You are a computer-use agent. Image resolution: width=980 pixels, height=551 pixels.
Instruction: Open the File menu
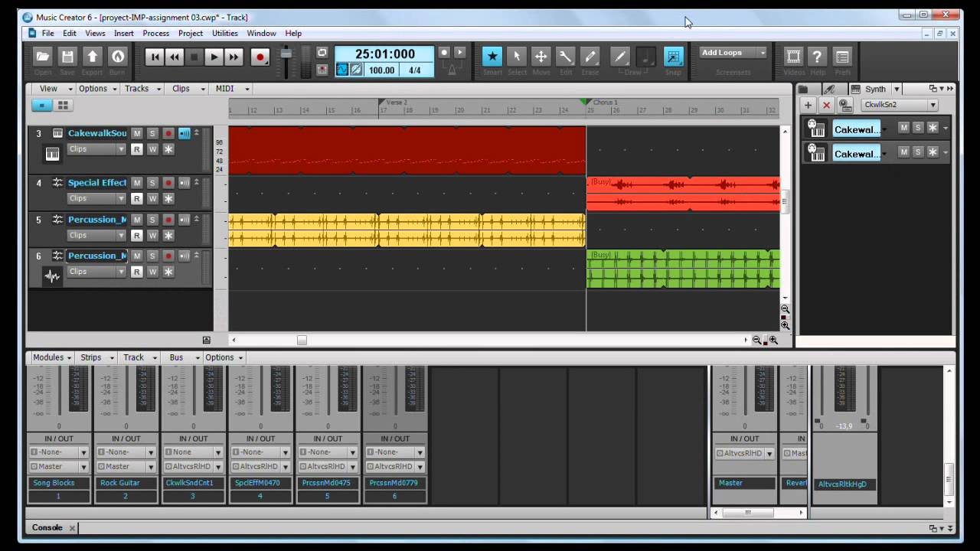point(47,34)
